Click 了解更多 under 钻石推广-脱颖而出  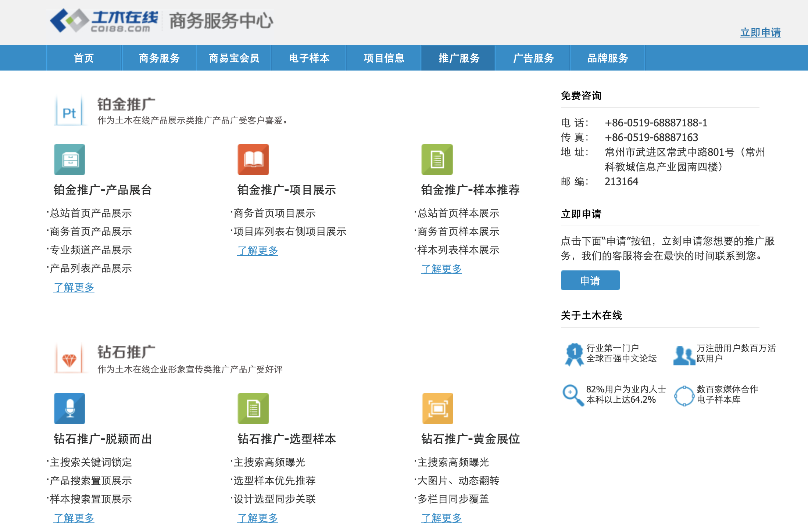(x=74, y=518)
